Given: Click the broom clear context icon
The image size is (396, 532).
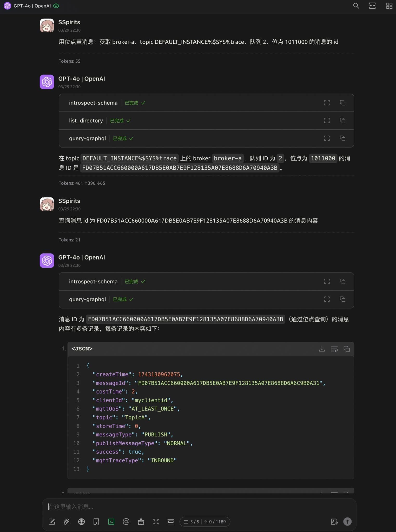Looking at the screenshot, I should [141, 522].
